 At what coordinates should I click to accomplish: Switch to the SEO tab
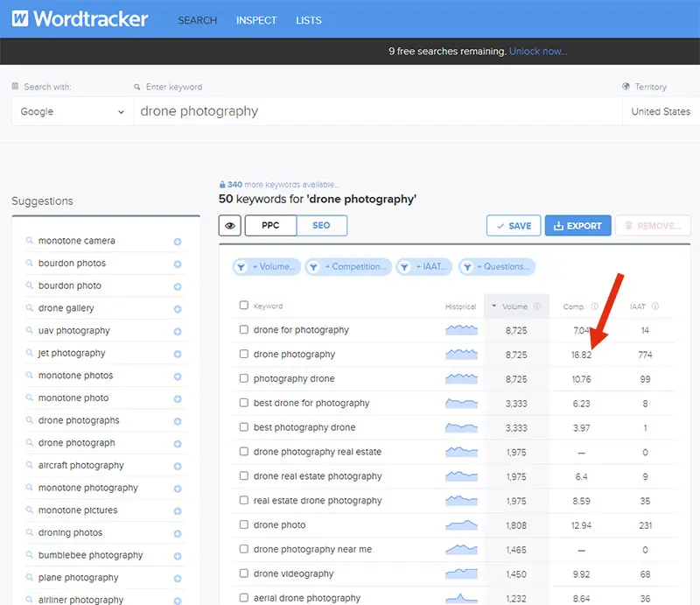(321, 225)
